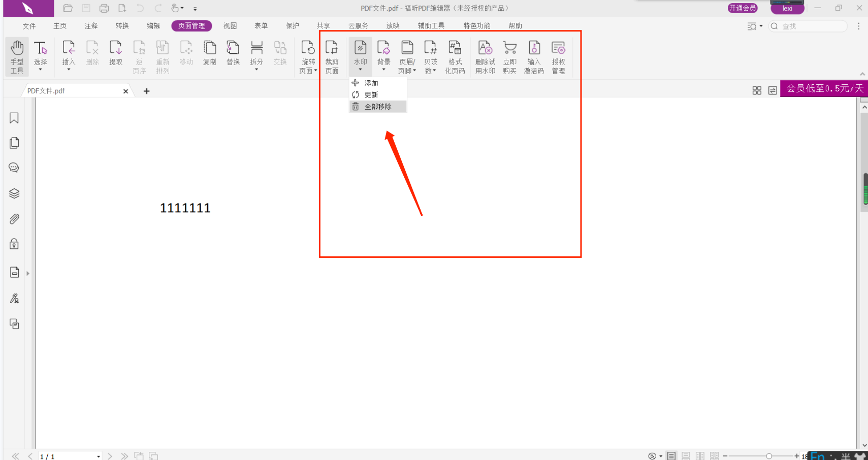Open the Comments side panel
868x460 pixels.
(14, 168)
